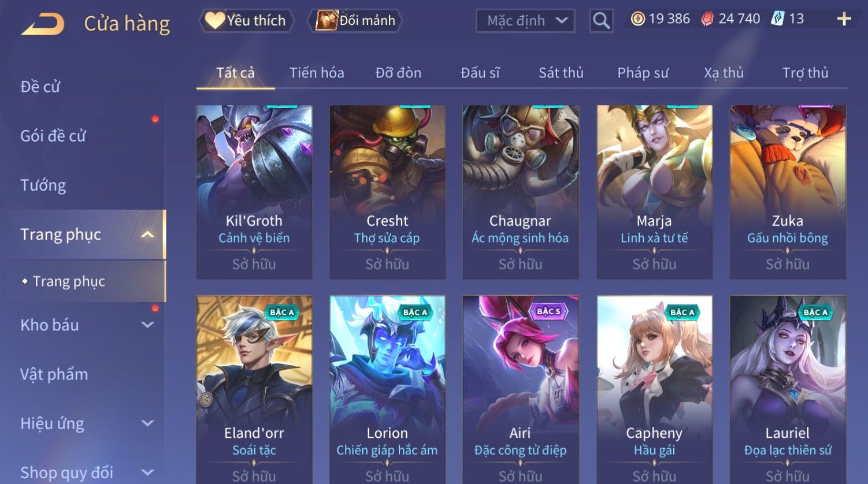
Task: Open Gói đề cử menu item
Action: (x=53, y=136)
